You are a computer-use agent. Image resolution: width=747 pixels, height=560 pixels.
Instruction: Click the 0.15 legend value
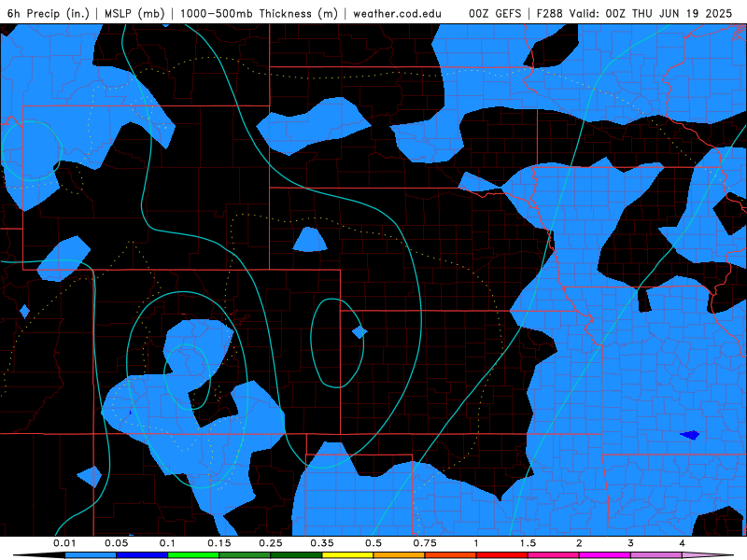[219, 543]
